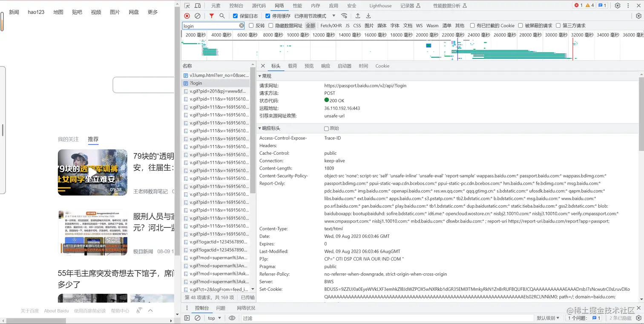Image resolution: width=644 pixels, height=324 pixels.
Task: Export HAR file download arrow
Action: [368, 16]
